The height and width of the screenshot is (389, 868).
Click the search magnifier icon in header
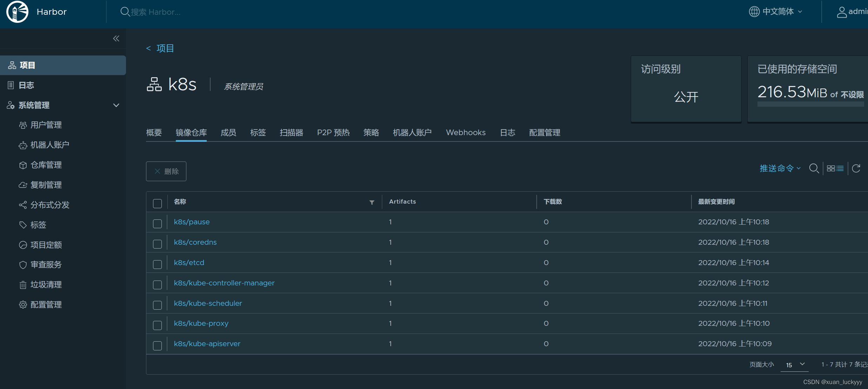pos(125,12)
